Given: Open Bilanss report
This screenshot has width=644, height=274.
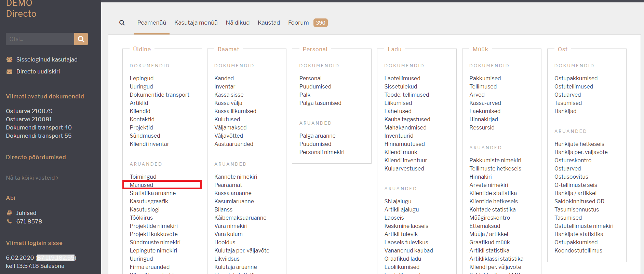Looking at the screenshot, I should (x=223, y=209).
